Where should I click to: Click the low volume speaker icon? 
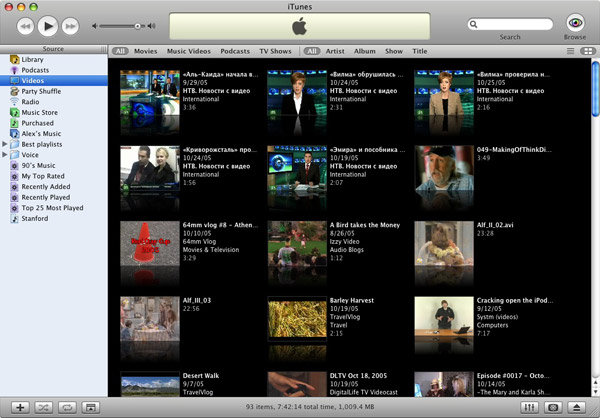[x=95, y=26]
